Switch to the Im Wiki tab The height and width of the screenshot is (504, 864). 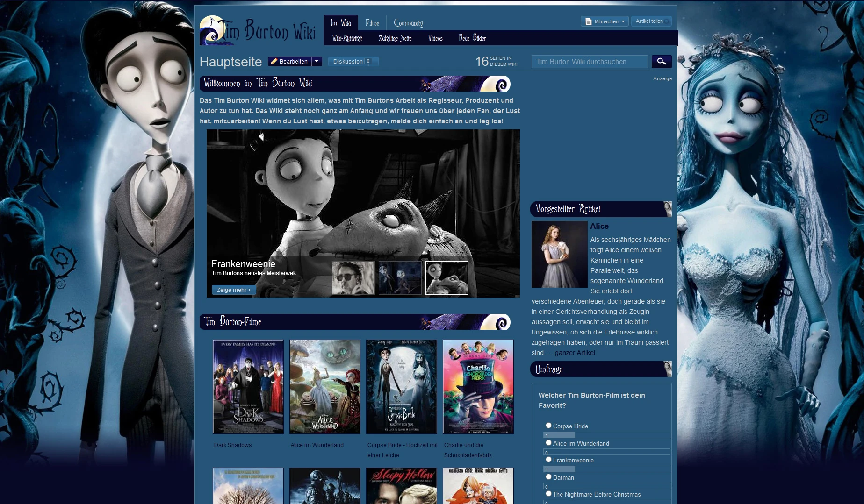[x=341, y=23]
